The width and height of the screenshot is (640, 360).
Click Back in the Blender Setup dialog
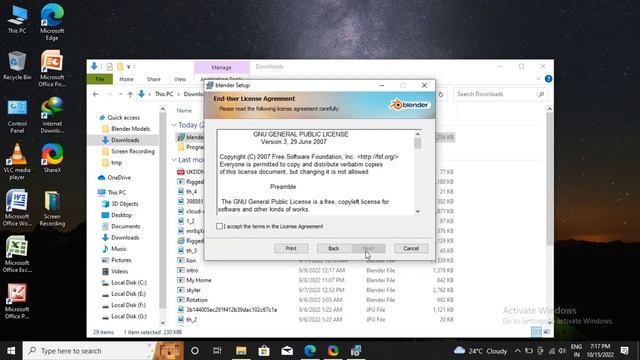click(333, 248)
